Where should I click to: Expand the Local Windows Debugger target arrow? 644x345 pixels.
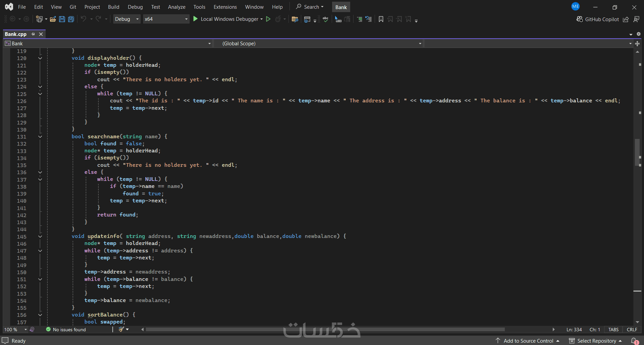click(262, 19)
